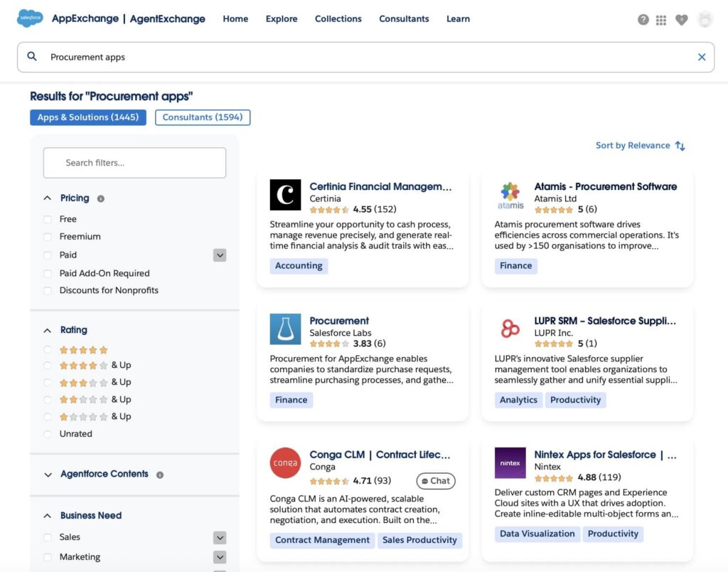Screen dimensions: 728x572
Task: Open the app launcher grid icon
Action: tap(662, 20)
